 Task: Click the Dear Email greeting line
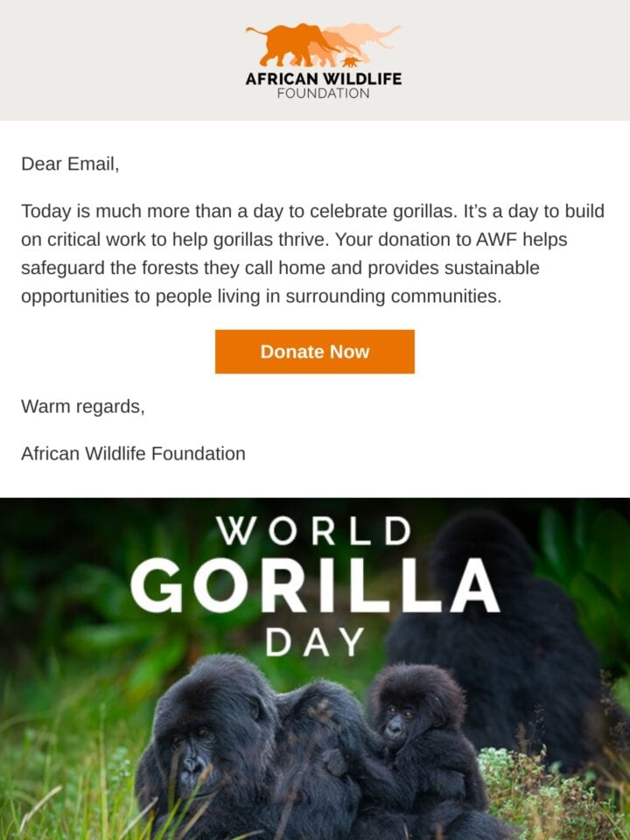pos(70,164)
